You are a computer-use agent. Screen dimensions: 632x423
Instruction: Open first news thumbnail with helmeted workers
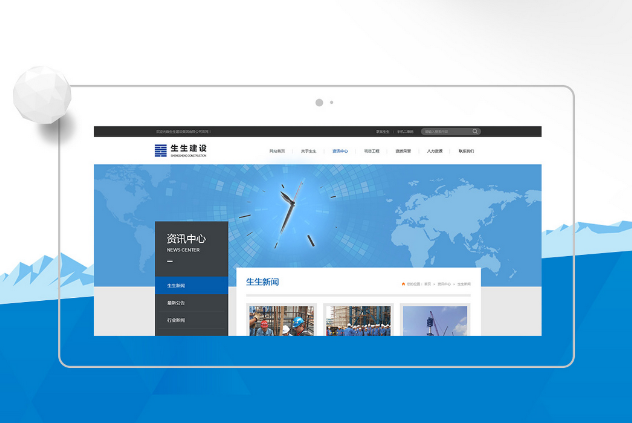click(x=282, y=320)
